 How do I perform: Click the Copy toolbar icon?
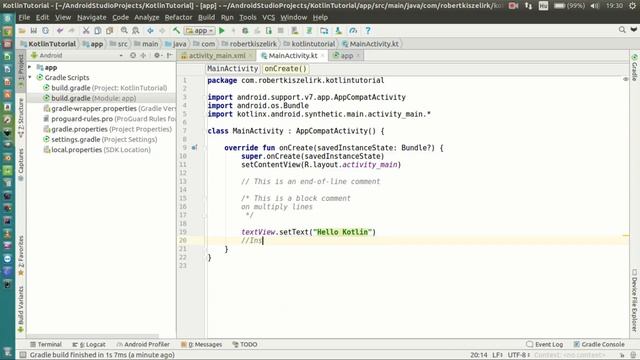pos(98,31)
